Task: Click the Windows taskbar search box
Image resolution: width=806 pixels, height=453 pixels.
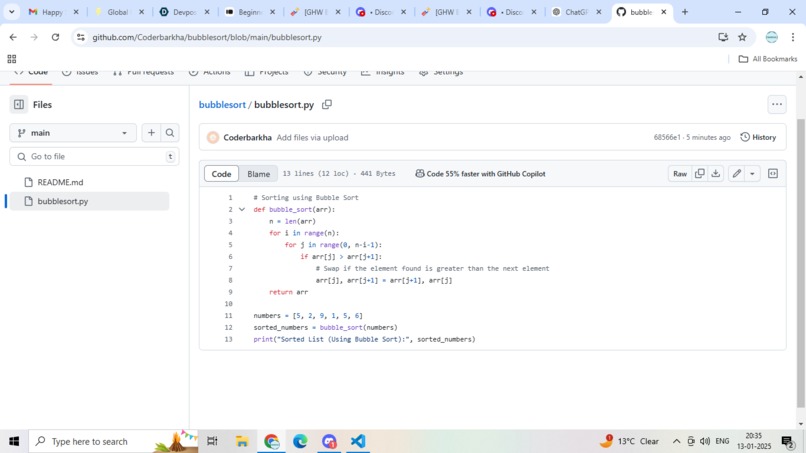Action: click(x=114, y=441)
